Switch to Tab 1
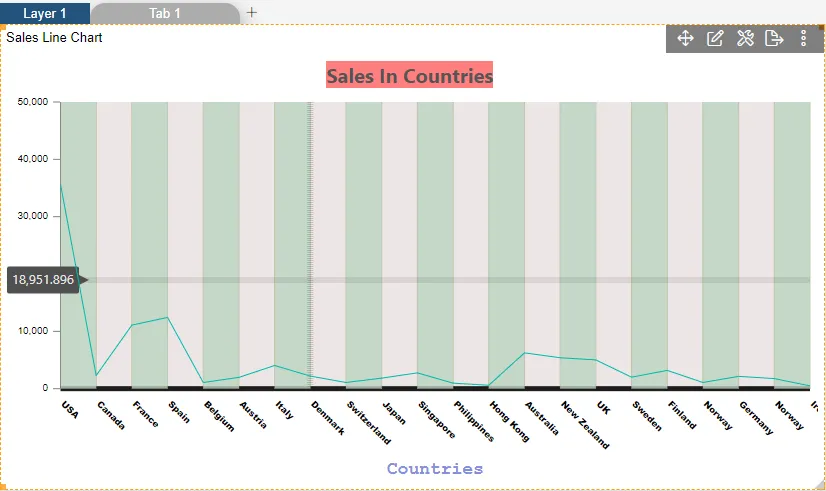Viewport: 826px width, 491px height. (165, 13)
